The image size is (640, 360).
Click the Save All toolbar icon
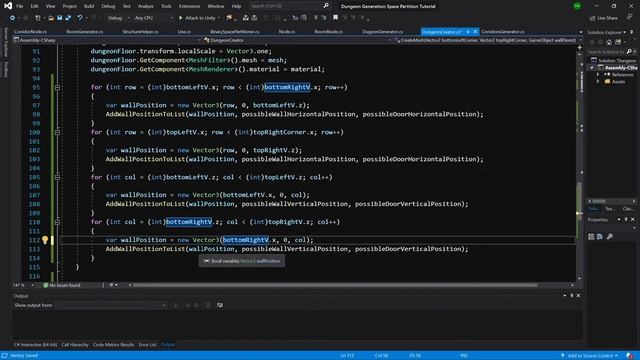click(x=68, y=18)
